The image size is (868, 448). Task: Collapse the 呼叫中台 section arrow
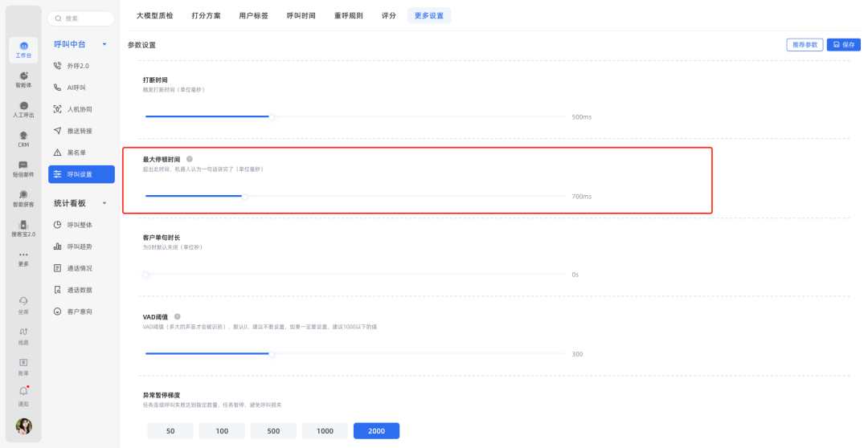coord(104,44)
